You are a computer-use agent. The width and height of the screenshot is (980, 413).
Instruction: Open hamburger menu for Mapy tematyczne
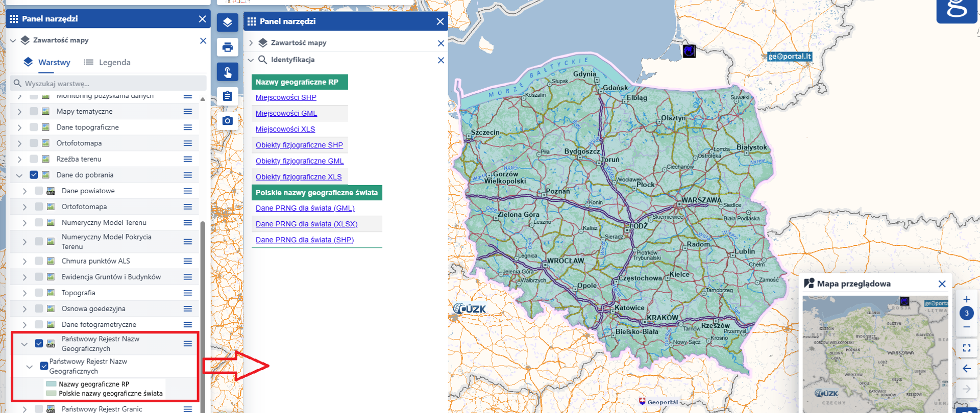188,111
